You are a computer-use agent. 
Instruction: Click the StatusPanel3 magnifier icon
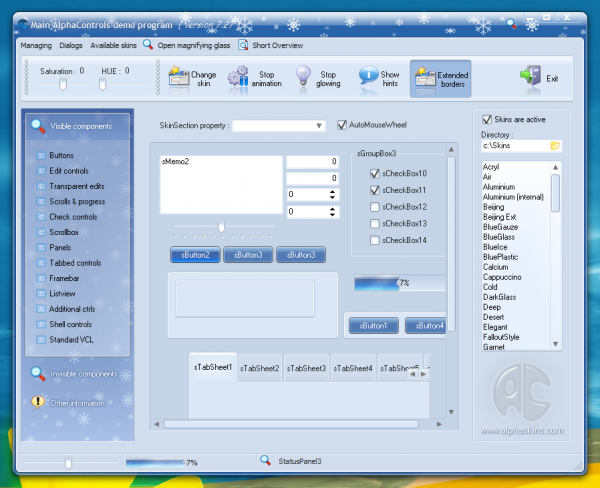(x=265, y=460)
